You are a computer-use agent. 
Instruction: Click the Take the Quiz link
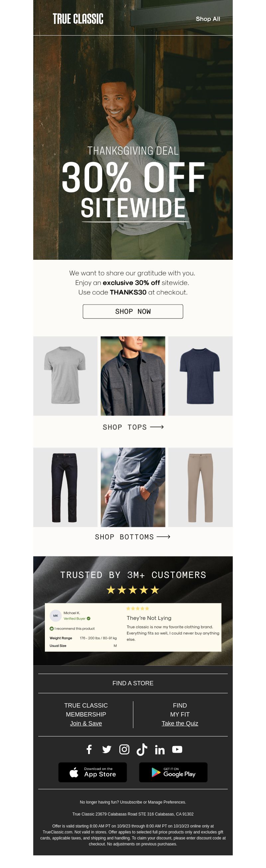tap(180, 723)
